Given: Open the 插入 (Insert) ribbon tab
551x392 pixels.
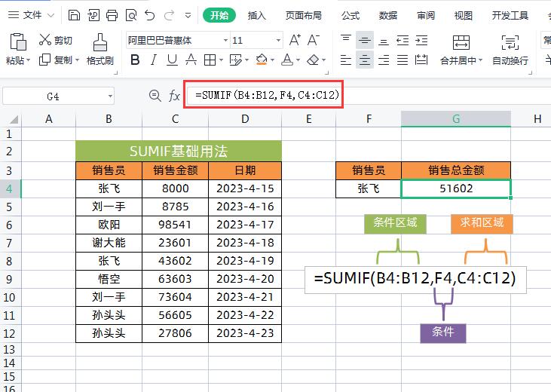Looking at the screenshot, I should tap(257, 15).
